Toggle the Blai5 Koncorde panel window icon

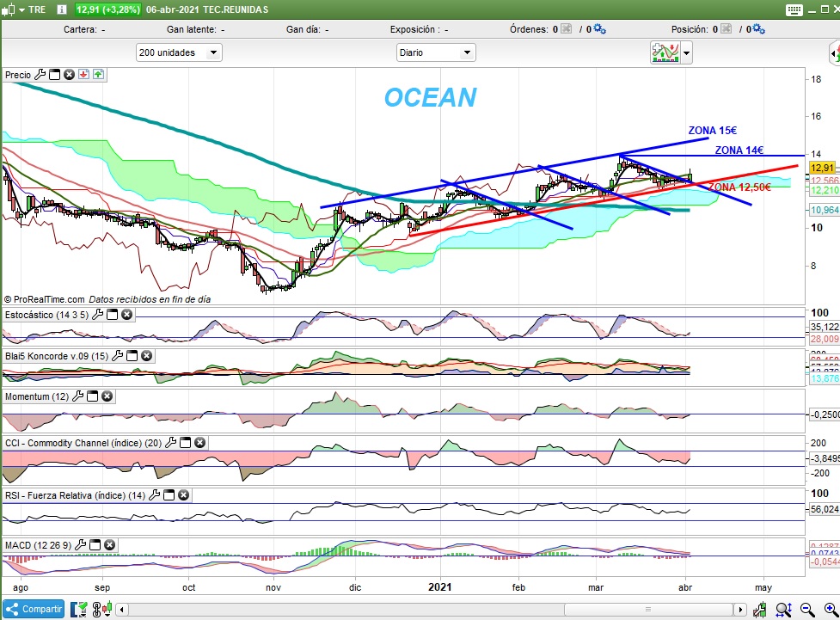pyautogui.click(x=132, y=355)
